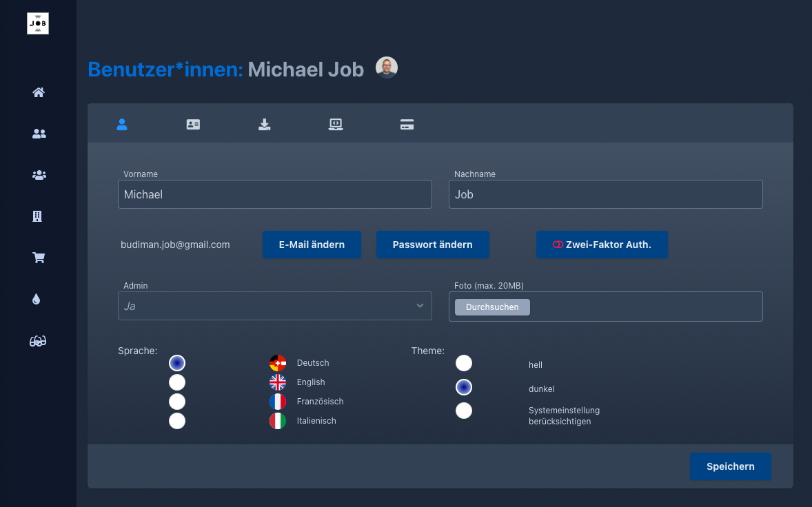The width and height of the screenshot is (812, 507).
Task: Click the Benutzer*innen breadcrumb link
Action: pyautogui.click(x=165, y=70)
